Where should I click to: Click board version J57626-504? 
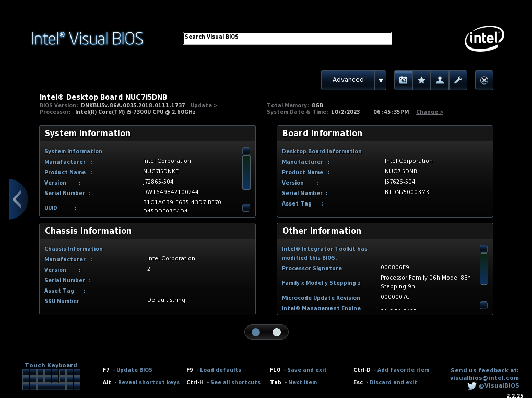[x=400, y=182]
